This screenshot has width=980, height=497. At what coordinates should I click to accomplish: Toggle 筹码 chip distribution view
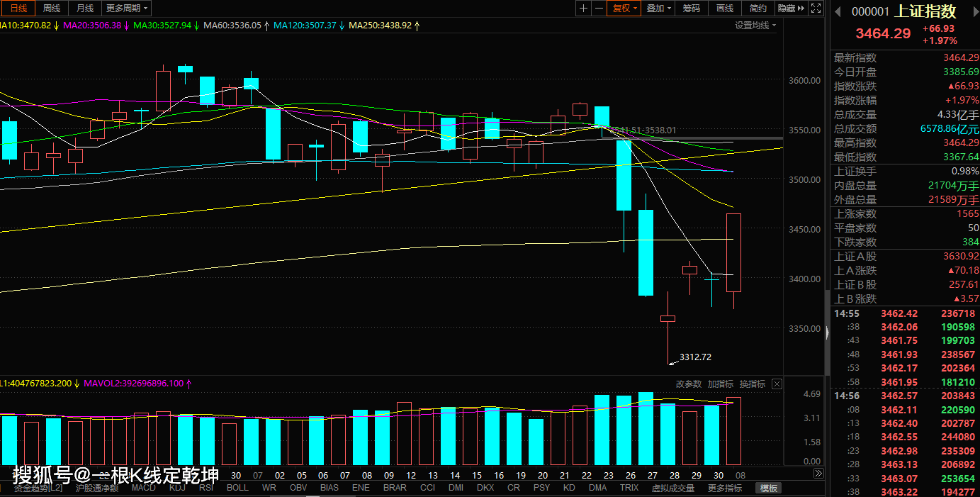[692, 9]
